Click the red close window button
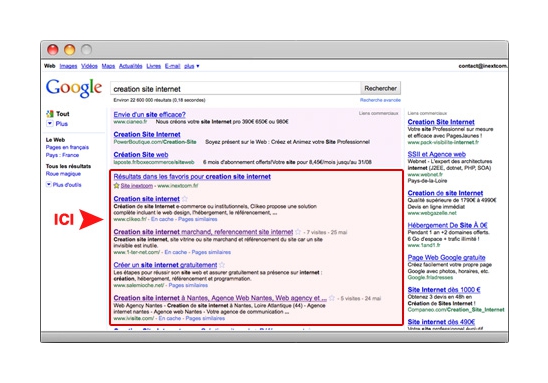This screenshot has width=548, height=383. tap(53, 50)
